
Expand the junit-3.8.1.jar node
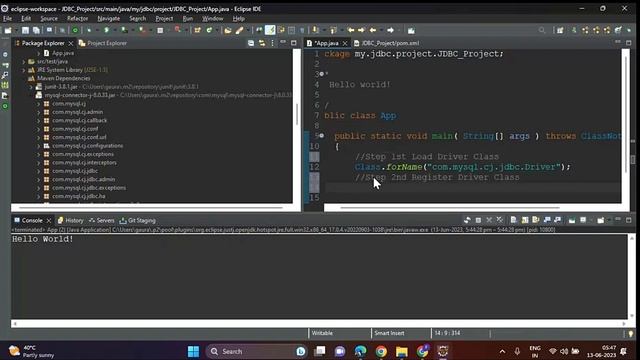[x=31, y=87]
